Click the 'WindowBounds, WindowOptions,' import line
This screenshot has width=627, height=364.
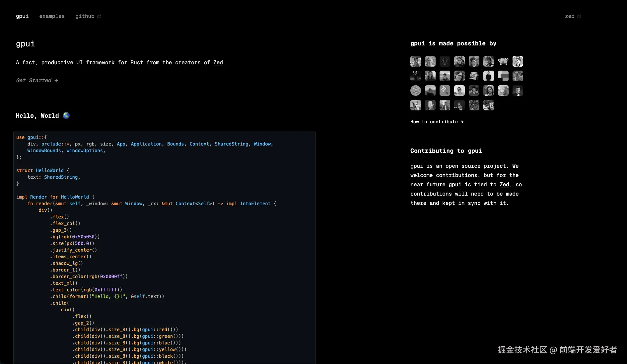point(66,151)
